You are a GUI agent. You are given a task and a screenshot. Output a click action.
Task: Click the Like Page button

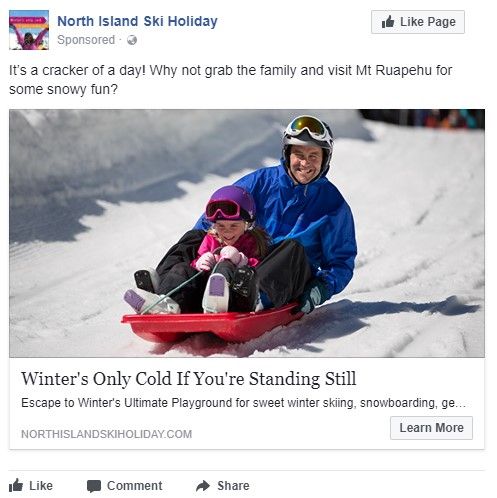pyautogui.click(x=418, y=22)
